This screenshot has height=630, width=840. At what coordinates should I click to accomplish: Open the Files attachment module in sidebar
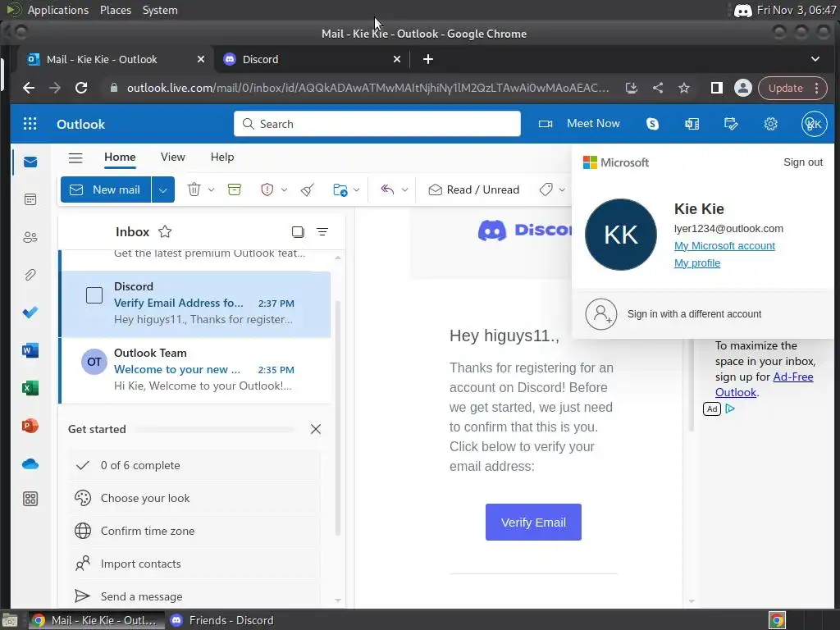click(x=30, y=275)
